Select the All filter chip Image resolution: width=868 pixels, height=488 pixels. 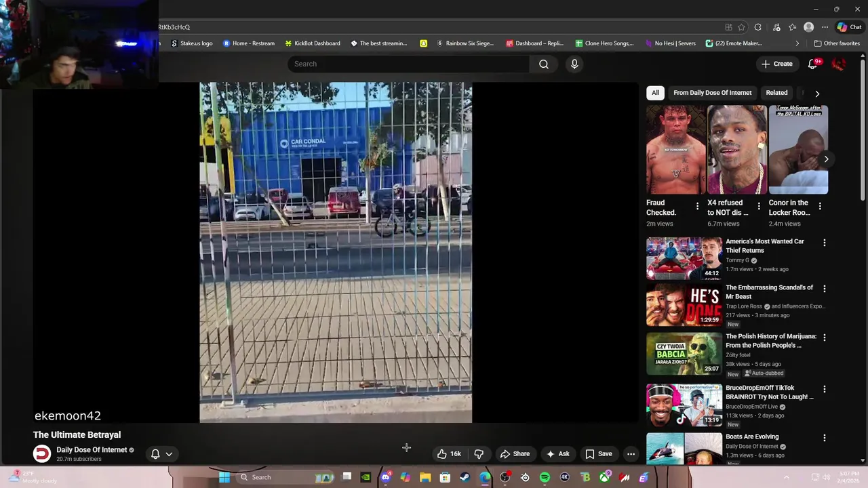coord(655,93)
